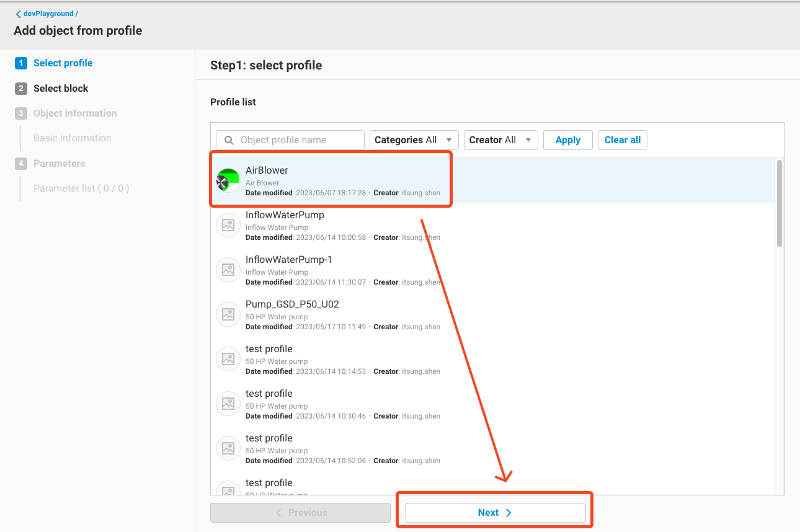The image size is (800, 532).
Task: Click the profile list vertical scrollbar
Action: click(780, 203)
